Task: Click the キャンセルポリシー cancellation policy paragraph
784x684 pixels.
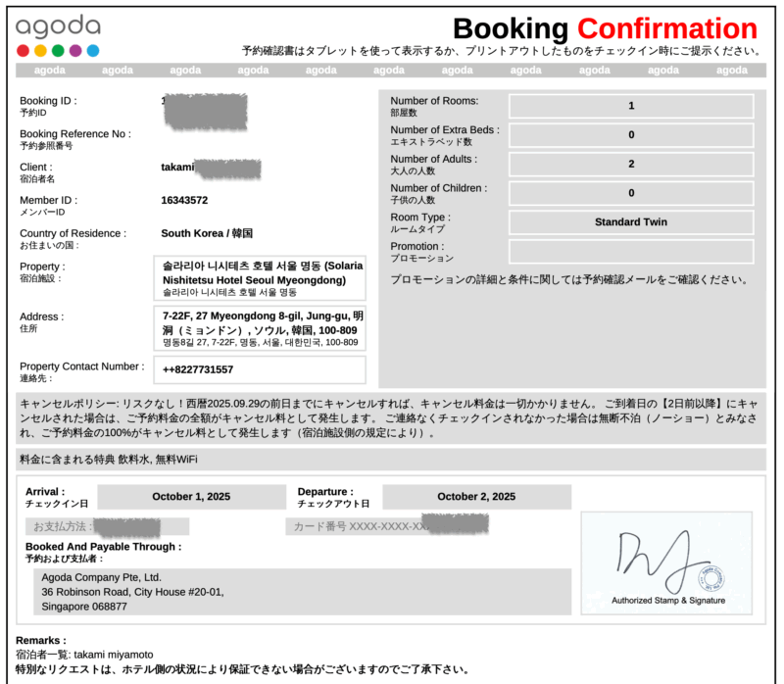Action: pyautogui.click(x=390, y=418)
